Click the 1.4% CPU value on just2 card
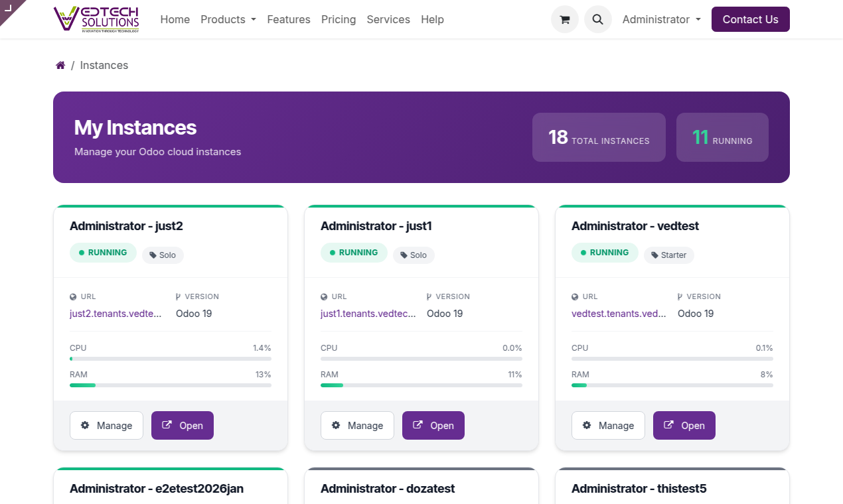The image size is (843, 504). [x=262, y=348]
